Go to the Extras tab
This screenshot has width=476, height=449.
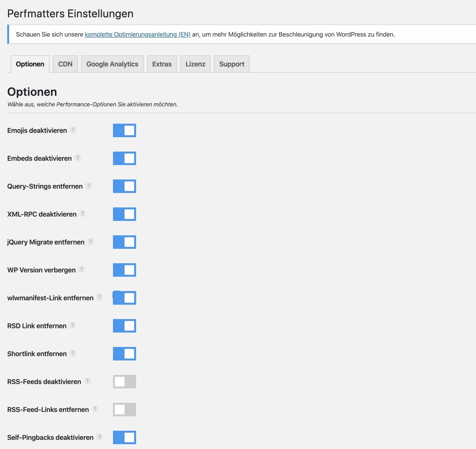[162, 64]
